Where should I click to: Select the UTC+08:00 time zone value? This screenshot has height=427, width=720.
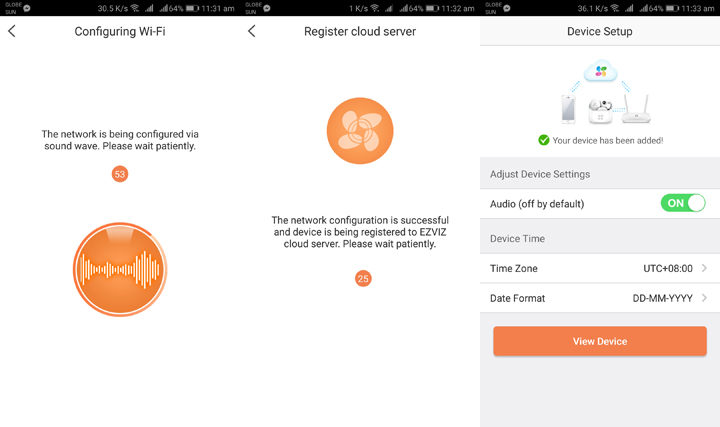pos(668,269)
